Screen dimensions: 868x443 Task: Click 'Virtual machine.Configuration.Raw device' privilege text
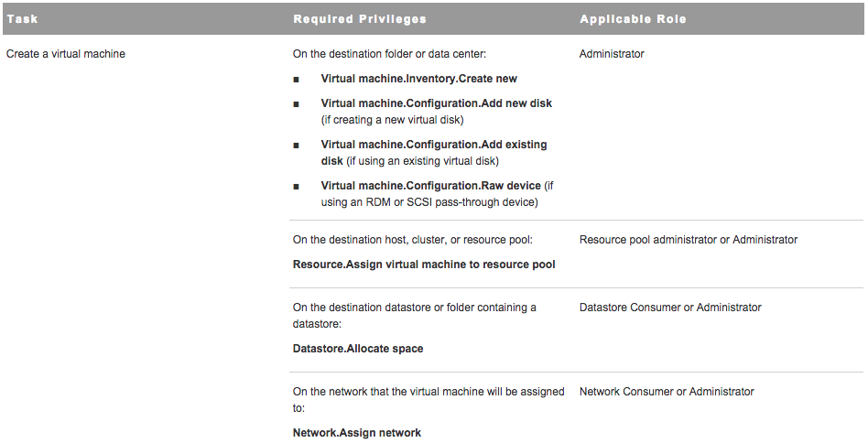(430, 186)
